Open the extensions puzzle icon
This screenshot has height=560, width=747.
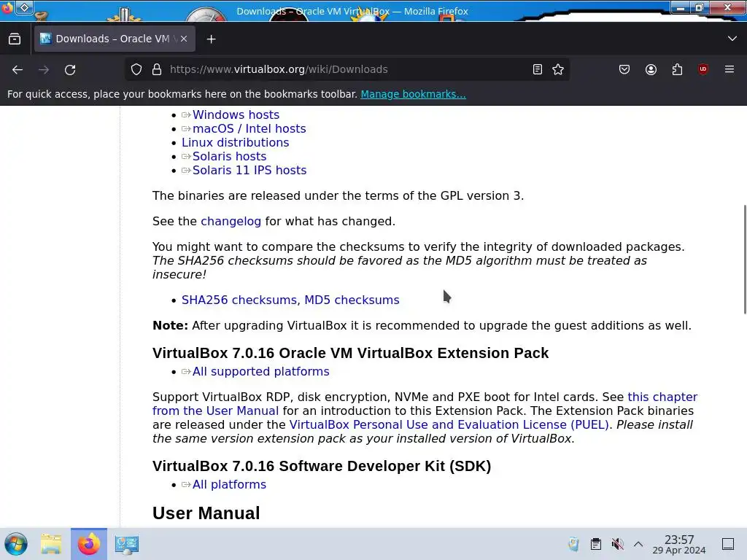click(677, 69)
